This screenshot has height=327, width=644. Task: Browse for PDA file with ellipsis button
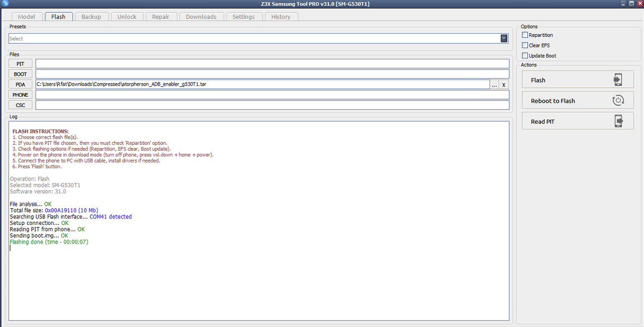[x=494, y=85]
